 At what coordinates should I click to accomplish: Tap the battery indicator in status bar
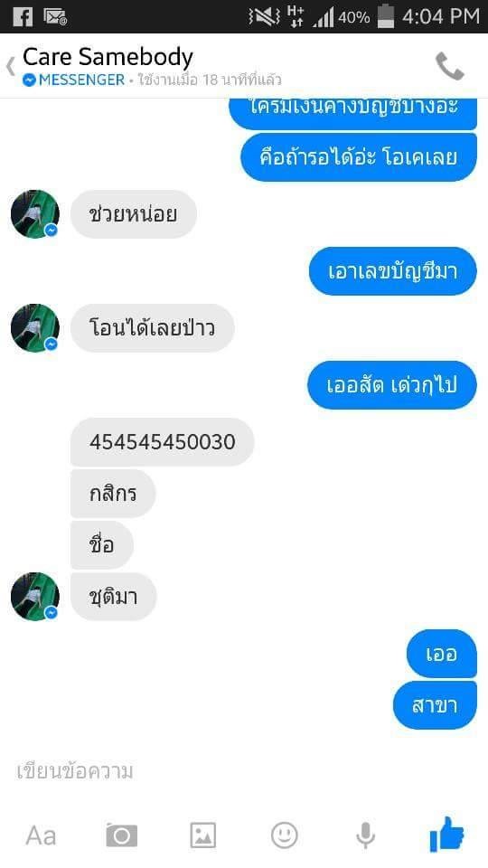pyautogui.click(x=385, y=16)
